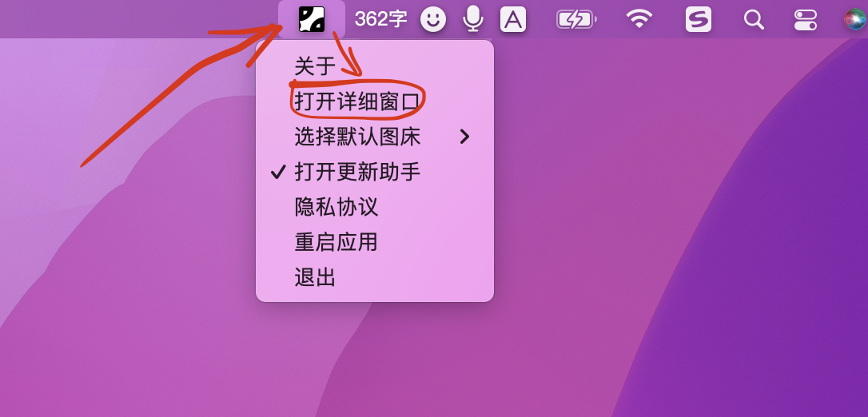Open the Sogou S input method icon

[x=699, y=19]
